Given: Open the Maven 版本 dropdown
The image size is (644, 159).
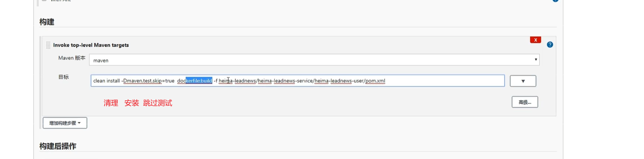Looking at the screenshot, I should [314, 60].
